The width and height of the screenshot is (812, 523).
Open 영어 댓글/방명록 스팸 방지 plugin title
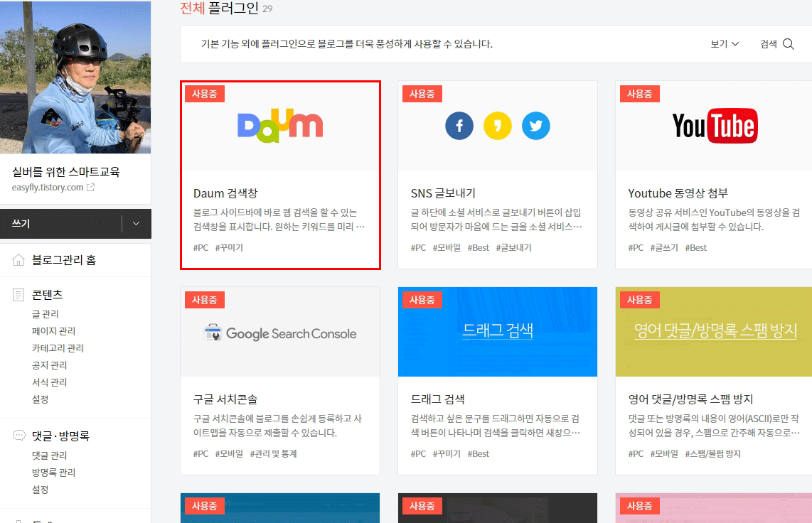(x=690, y=399)
